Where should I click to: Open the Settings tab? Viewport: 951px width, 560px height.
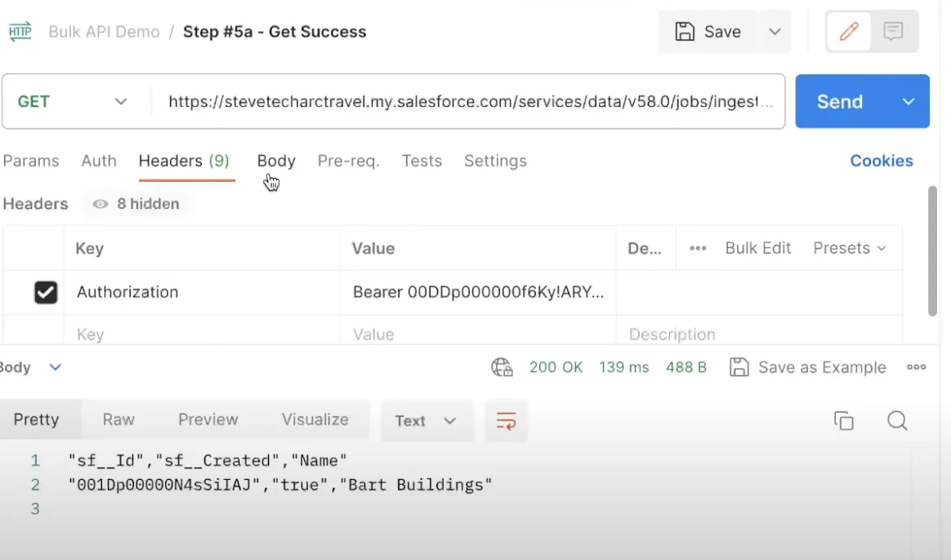(495, 161)
